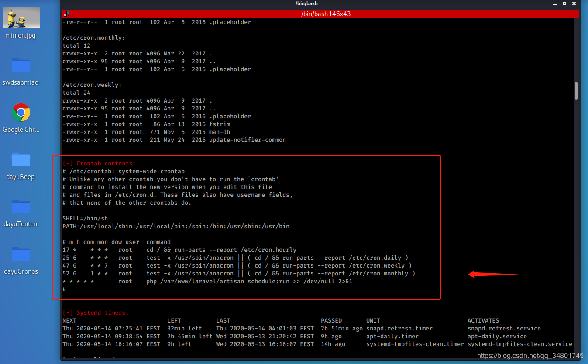Click the cron.monthly anacron entry line
This screenshot has width=588, height=364.
[x=239, y=274]
